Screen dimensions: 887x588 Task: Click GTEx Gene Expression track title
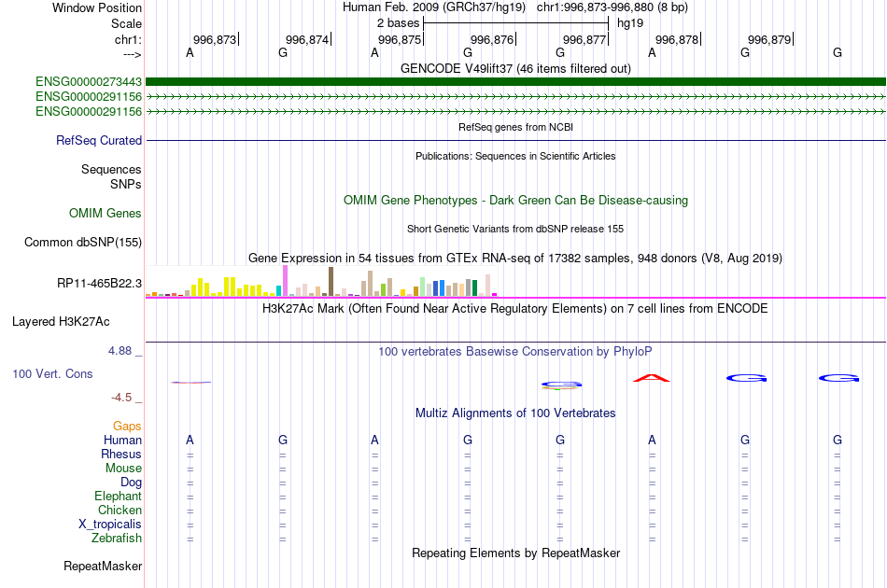[x=515, y=259]
